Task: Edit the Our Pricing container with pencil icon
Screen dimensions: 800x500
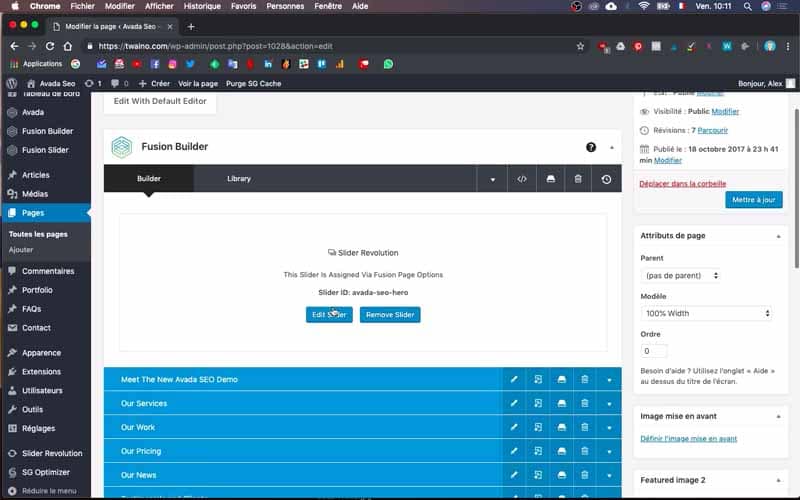Action: (514, 451)
